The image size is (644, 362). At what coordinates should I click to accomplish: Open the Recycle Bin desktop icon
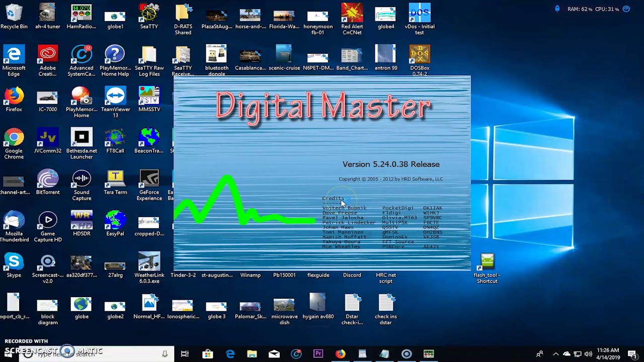pos(14,17)
